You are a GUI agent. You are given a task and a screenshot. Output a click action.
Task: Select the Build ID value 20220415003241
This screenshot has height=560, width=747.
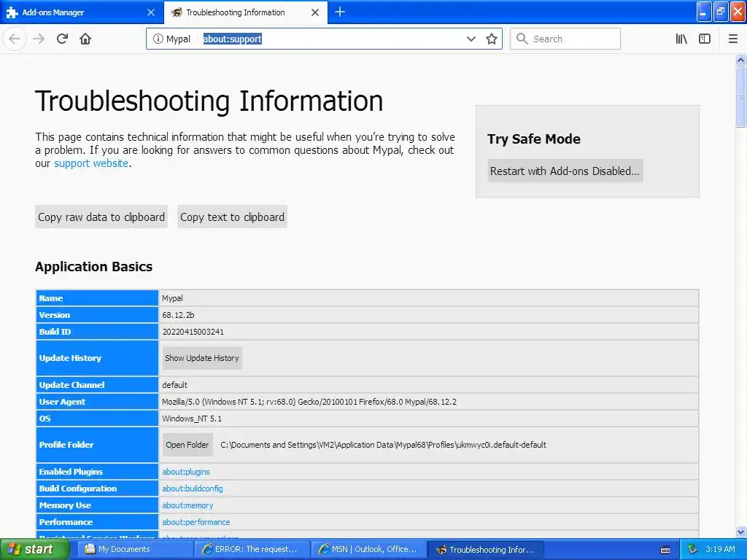click(x=193, y=332)
